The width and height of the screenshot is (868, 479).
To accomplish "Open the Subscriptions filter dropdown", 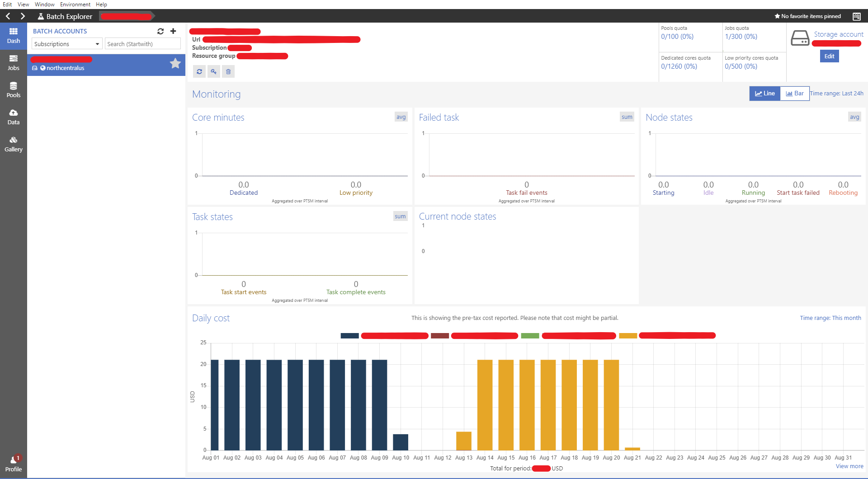I will (x=67, y=44).
